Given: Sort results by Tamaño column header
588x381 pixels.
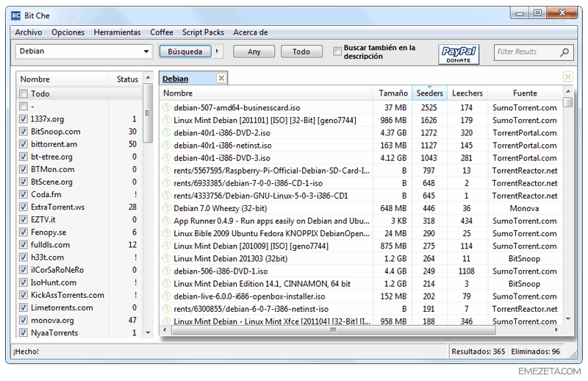Looking at the screenshot, I should click(392, 93).
